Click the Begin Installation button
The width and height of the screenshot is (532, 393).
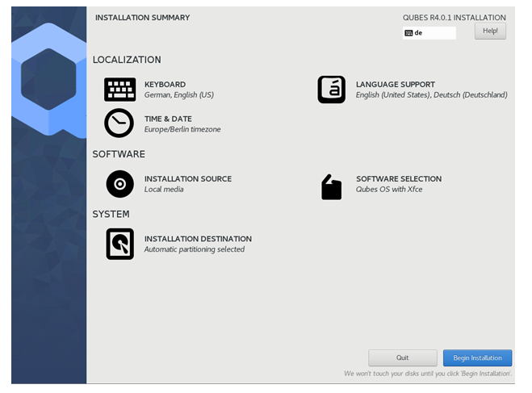tap(477, 358)
